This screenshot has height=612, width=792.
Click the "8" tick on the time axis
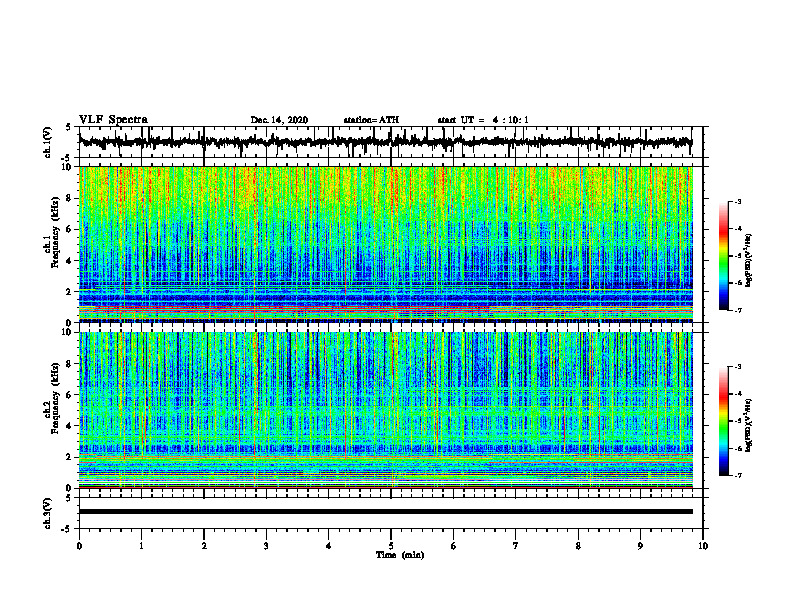[578, 546]
